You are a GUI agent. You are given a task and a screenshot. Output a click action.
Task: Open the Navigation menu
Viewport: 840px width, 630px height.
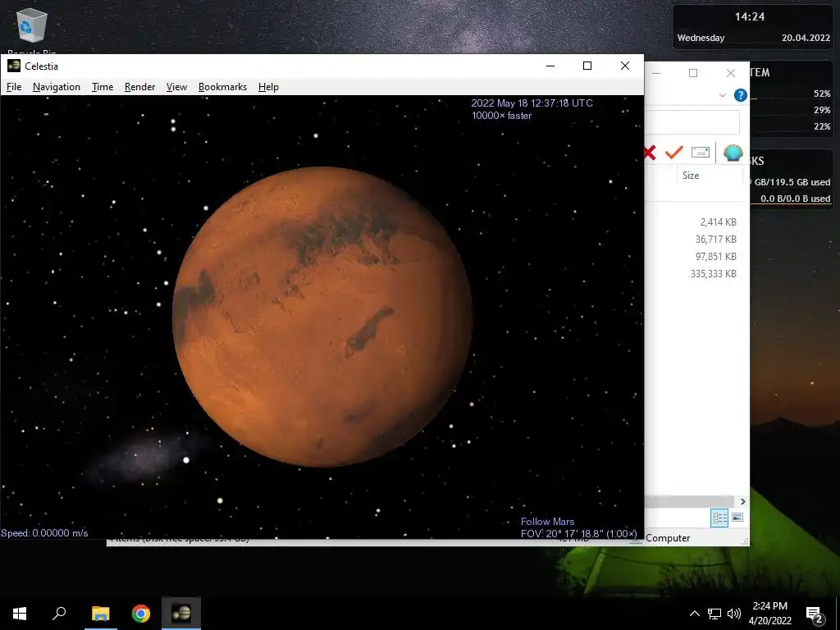[57, 87]
